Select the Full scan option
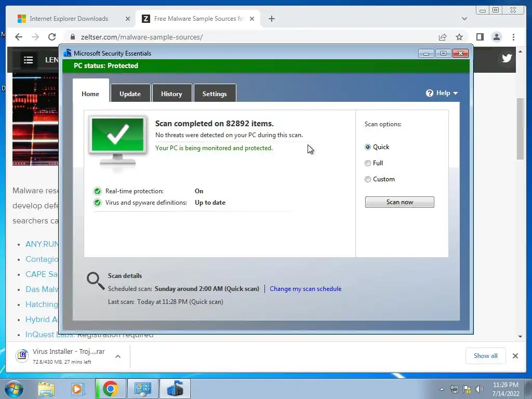 [368, 163]
